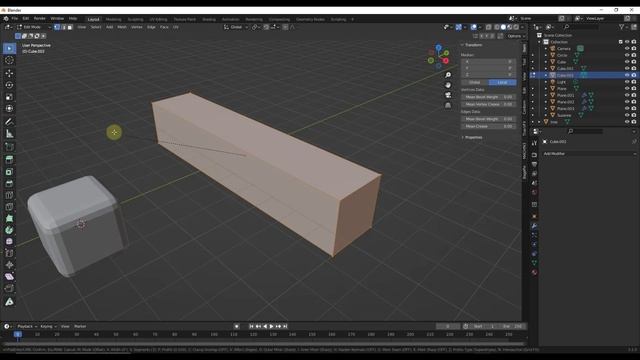Select the Select Box tool in the toolbar
This screenshot has width=640, height=360.
[x=9, y=49]
